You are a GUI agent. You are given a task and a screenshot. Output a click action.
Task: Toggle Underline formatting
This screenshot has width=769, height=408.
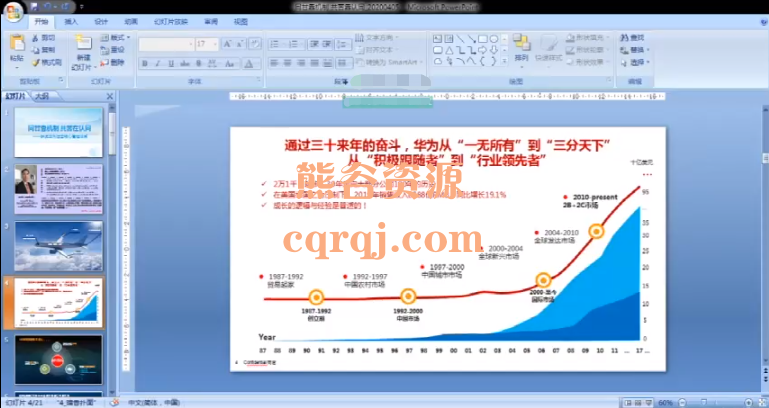coord(171,64)
